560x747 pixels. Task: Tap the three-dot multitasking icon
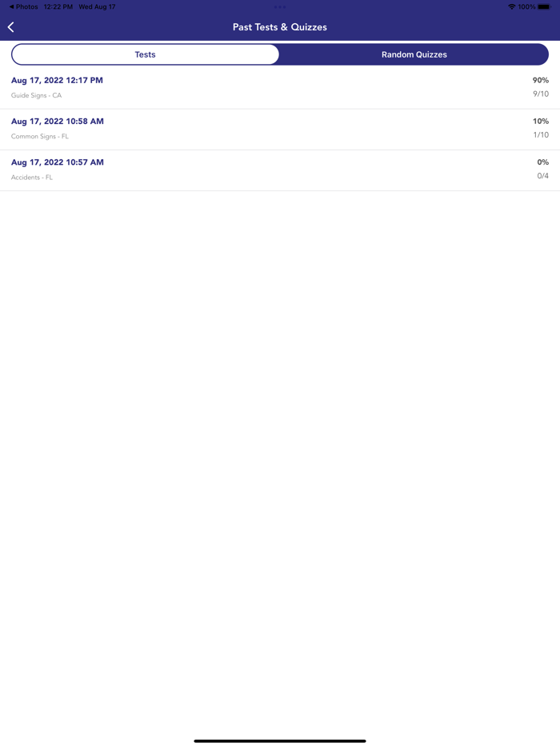(280, 6)
